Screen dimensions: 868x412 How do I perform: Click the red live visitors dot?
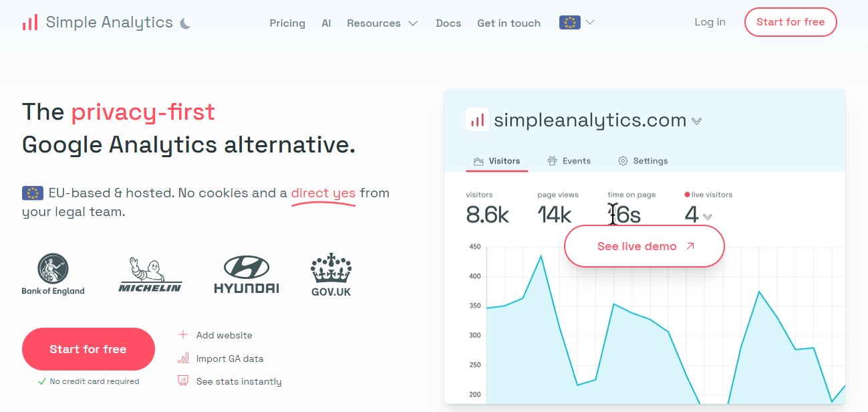pos(687,195)
